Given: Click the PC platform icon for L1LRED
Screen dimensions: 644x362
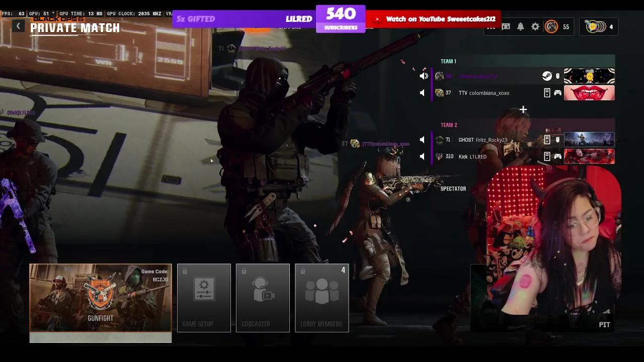Looking at the screenshot, I should coord(547,156).
